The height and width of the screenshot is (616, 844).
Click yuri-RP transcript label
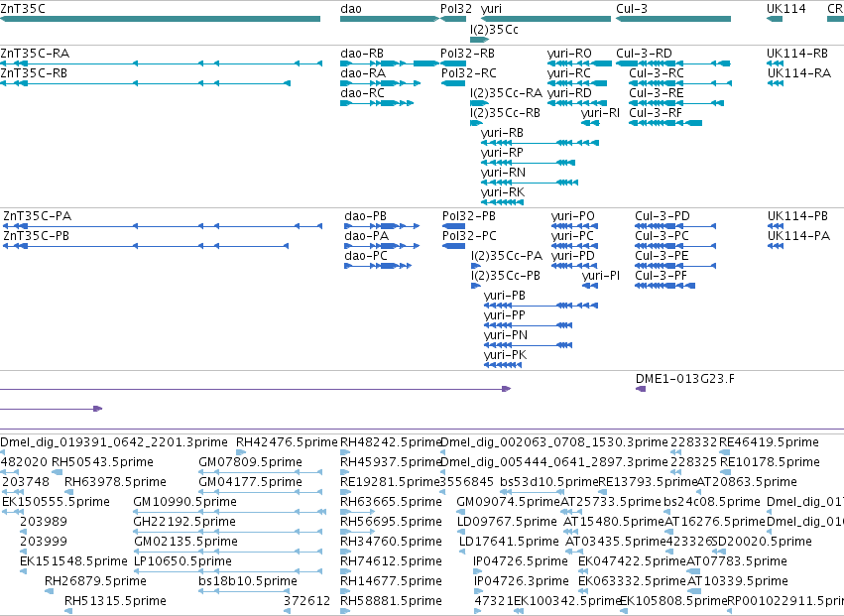coord(502,153)
